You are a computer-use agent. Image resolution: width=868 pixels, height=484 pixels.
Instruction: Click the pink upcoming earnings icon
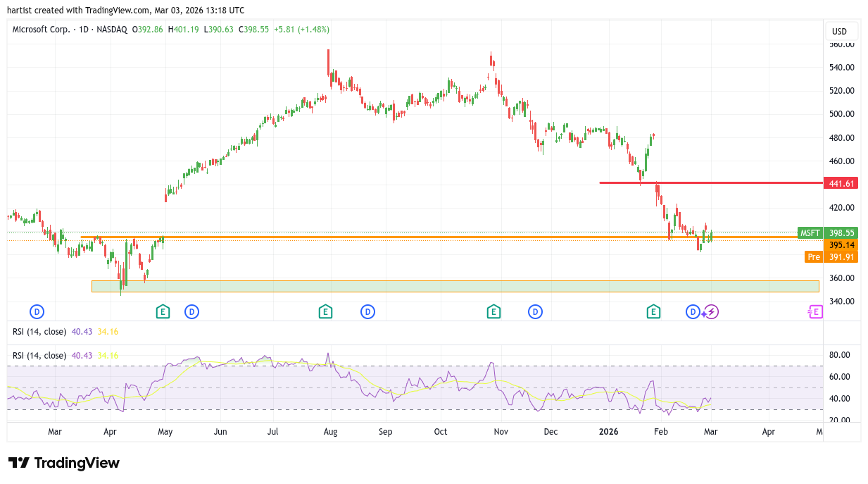pyautogui.click(x=814, y=311)
